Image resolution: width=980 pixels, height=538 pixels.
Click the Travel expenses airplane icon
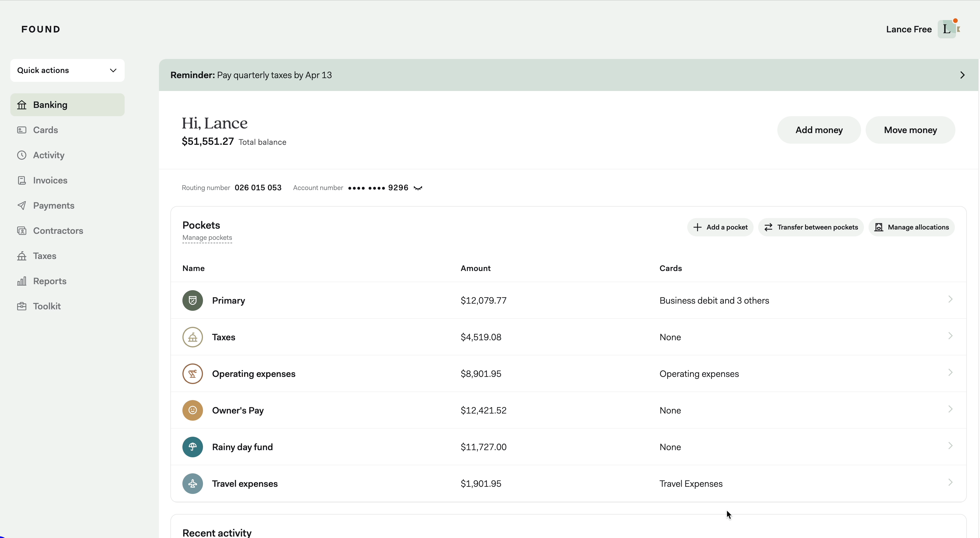pos(192,484)
